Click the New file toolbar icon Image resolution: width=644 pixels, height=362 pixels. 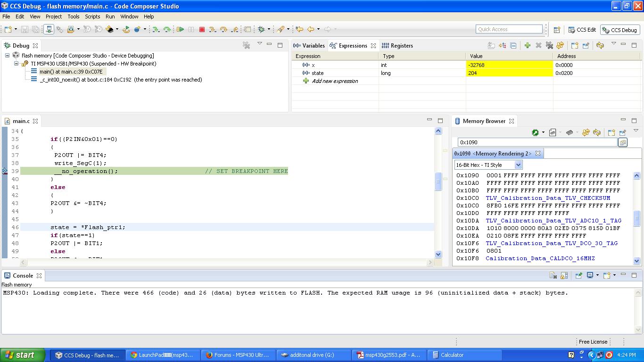point(8,29)
